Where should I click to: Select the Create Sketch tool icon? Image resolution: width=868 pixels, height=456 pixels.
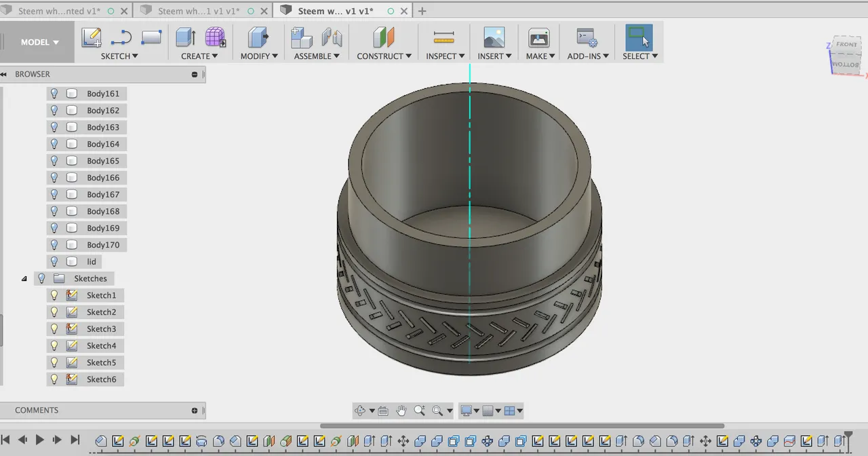click(x=92, y=37)
